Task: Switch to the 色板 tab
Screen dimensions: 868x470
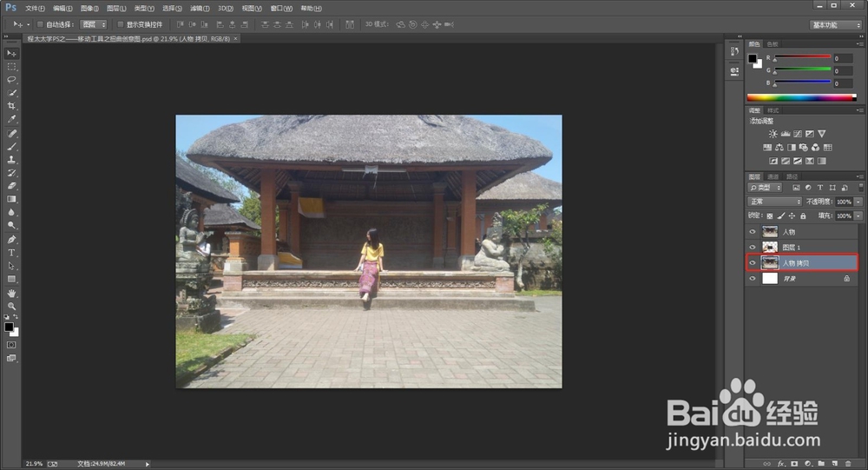Action: 773,43
